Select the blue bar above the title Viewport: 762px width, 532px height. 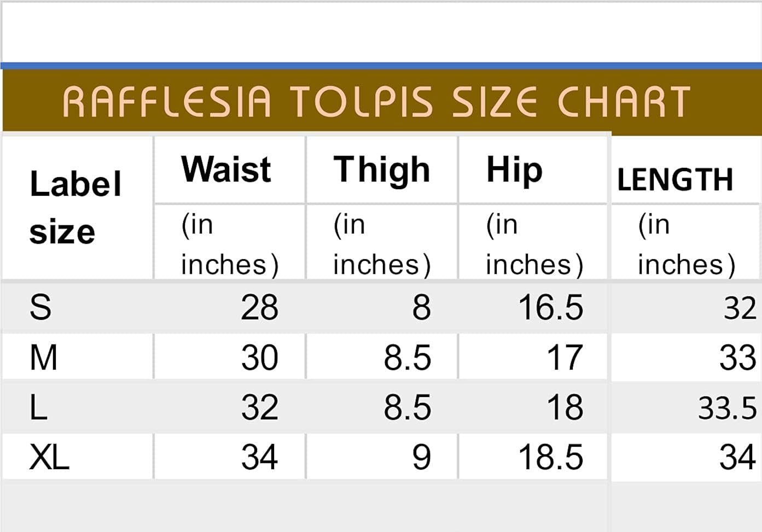tap(381, 66)
